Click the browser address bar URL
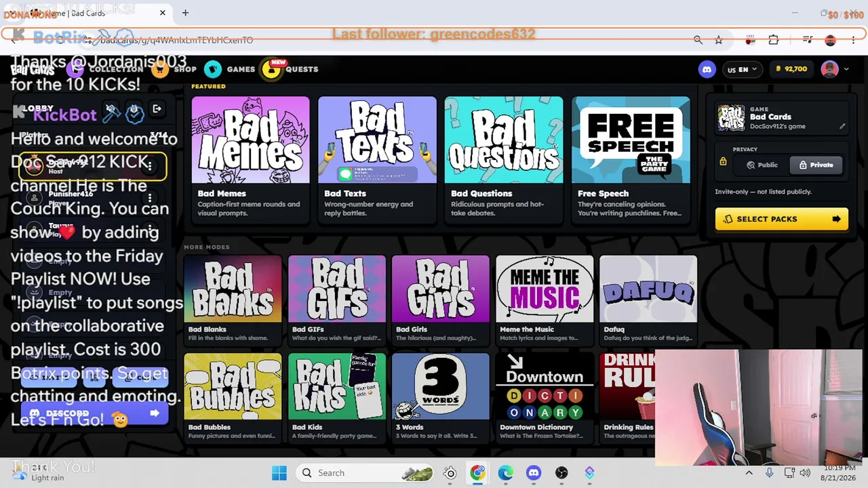 click(176, 40)
